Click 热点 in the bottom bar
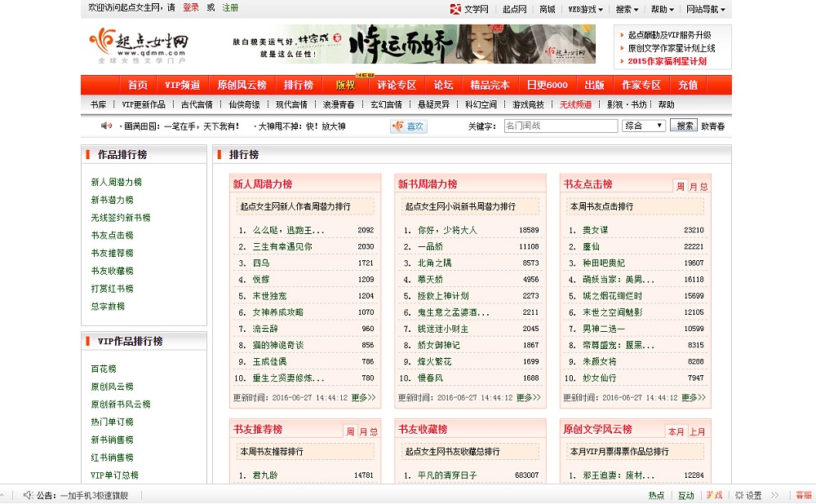Image resolution: width=816 pixels, height=504 pixels. pos(656,495)
